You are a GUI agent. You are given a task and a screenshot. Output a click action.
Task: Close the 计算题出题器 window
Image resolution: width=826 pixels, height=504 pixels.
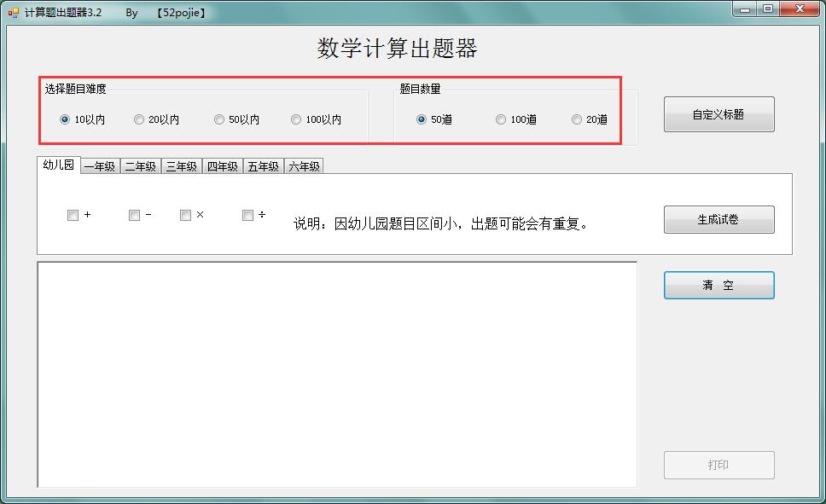coord(800,9)
